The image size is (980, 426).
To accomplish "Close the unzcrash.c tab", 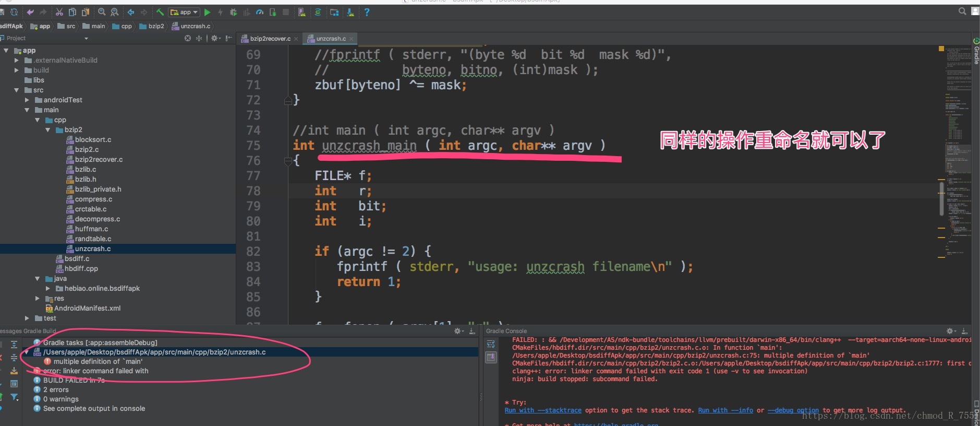I will point(352,39).
